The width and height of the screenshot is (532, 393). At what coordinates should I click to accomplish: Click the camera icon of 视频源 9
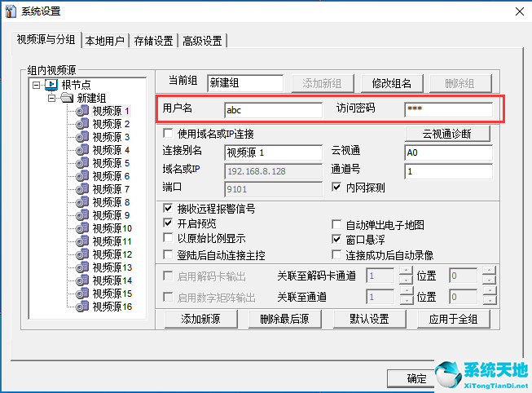click(82, 215)
